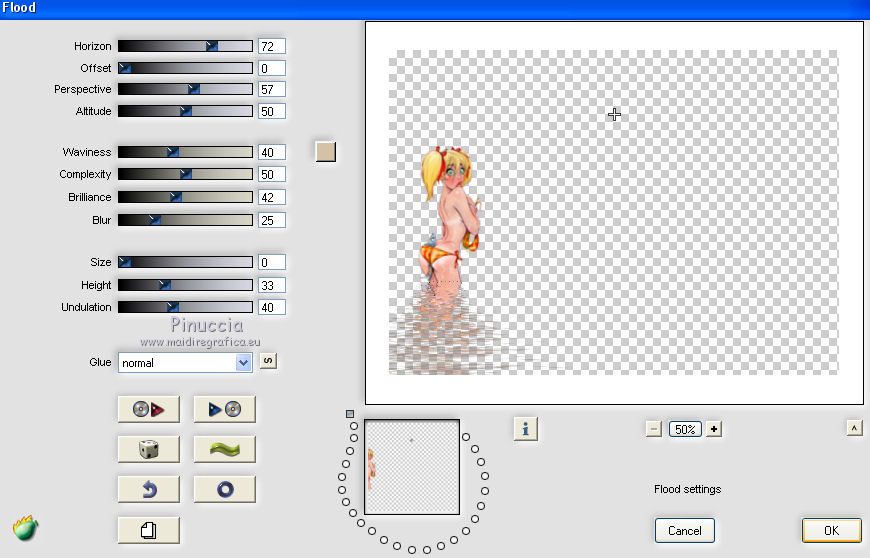Click the Complexity slider track
The image size is (870, 558).
coord(185,174)
